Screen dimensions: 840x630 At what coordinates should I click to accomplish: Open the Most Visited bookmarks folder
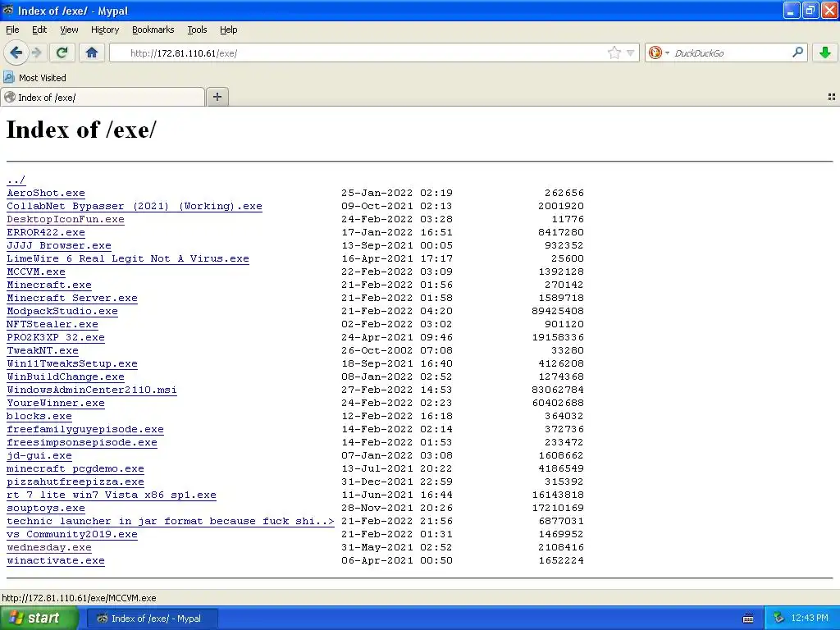[x=35, y=78]
